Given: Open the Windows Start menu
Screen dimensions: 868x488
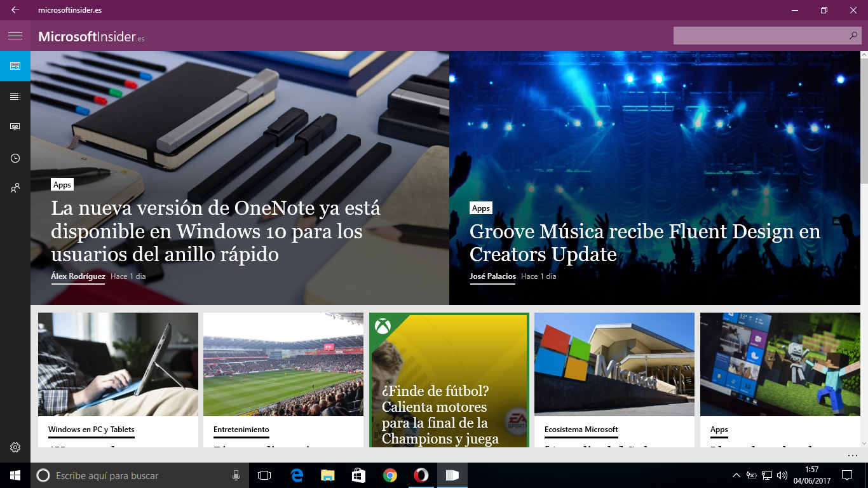Looking at the screenshot, I should coord(15,475).
